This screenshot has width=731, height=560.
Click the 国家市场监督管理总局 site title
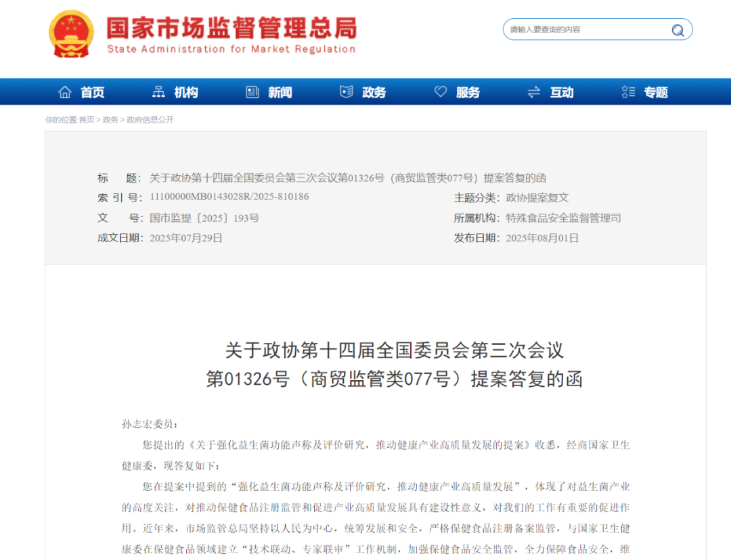(x=231, y=28)
